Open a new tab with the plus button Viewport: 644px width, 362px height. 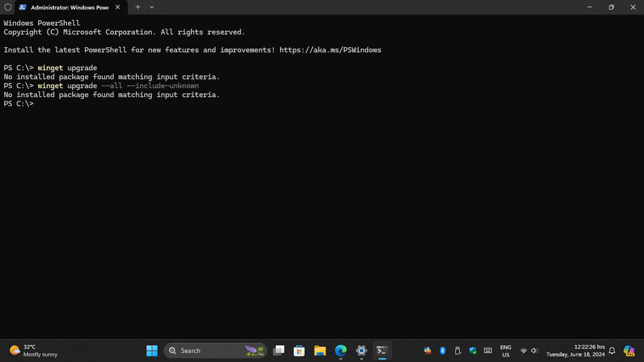[x=137, y=7]
